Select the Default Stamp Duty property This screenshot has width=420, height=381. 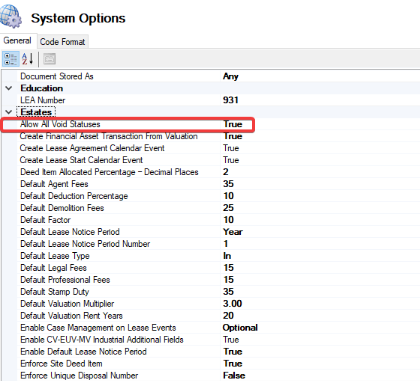pyautogui.click(x=55, y=292)
